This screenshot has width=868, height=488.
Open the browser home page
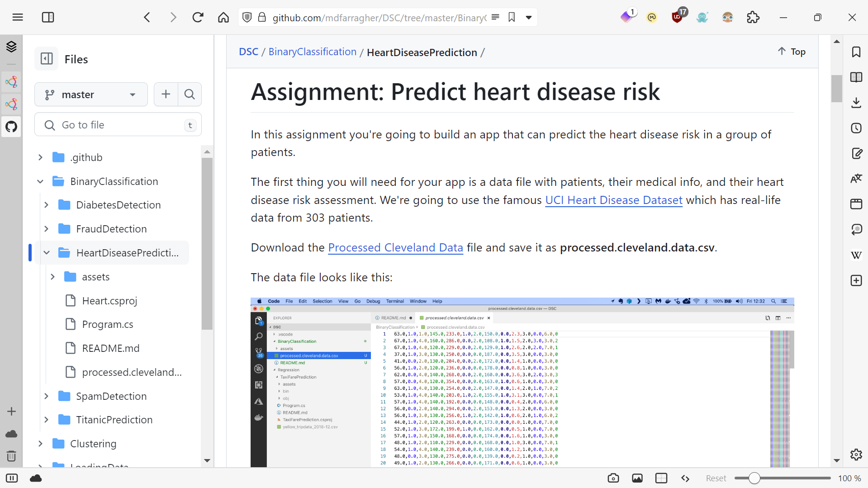[223, 18]
